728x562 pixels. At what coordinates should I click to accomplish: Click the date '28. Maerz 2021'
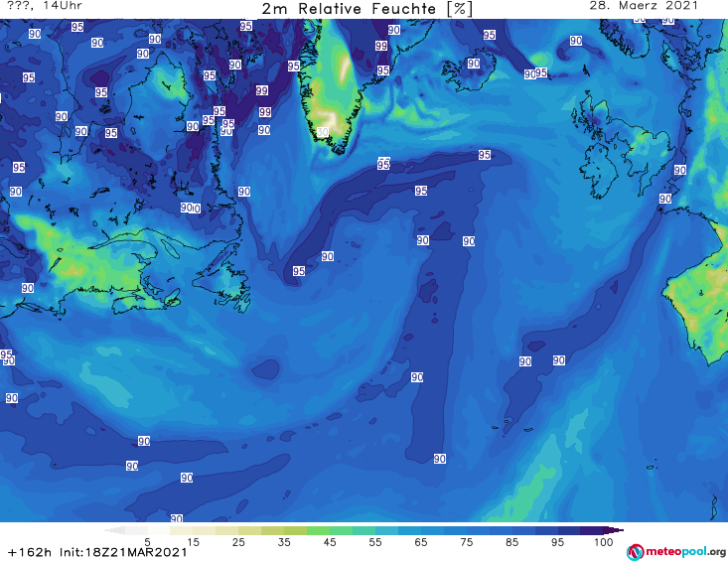point(644,6)
